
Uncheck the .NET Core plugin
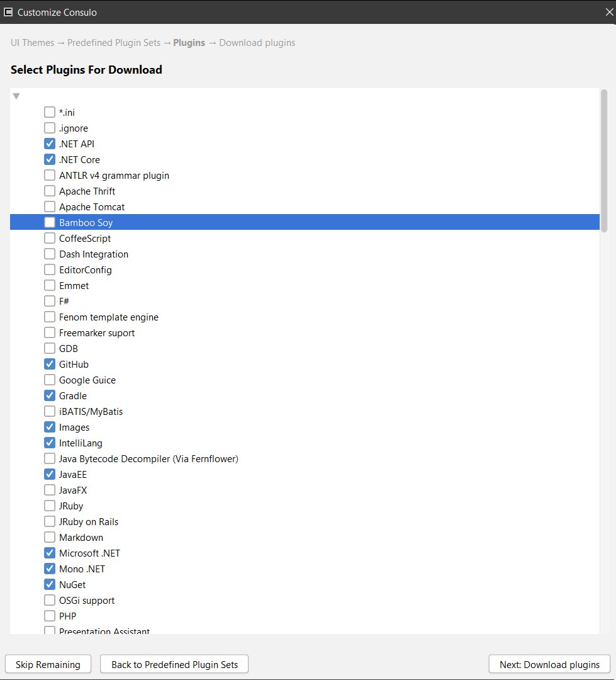pyautogui.click(x=50, y=159)
